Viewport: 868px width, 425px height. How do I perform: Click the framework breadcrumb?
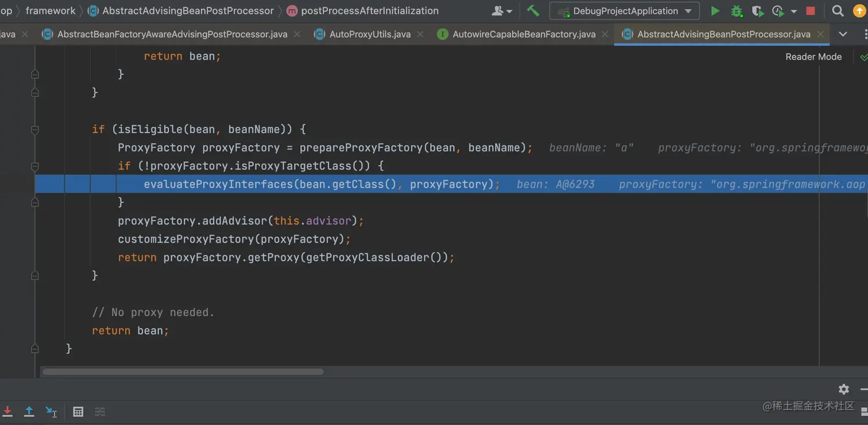point(51,11)
